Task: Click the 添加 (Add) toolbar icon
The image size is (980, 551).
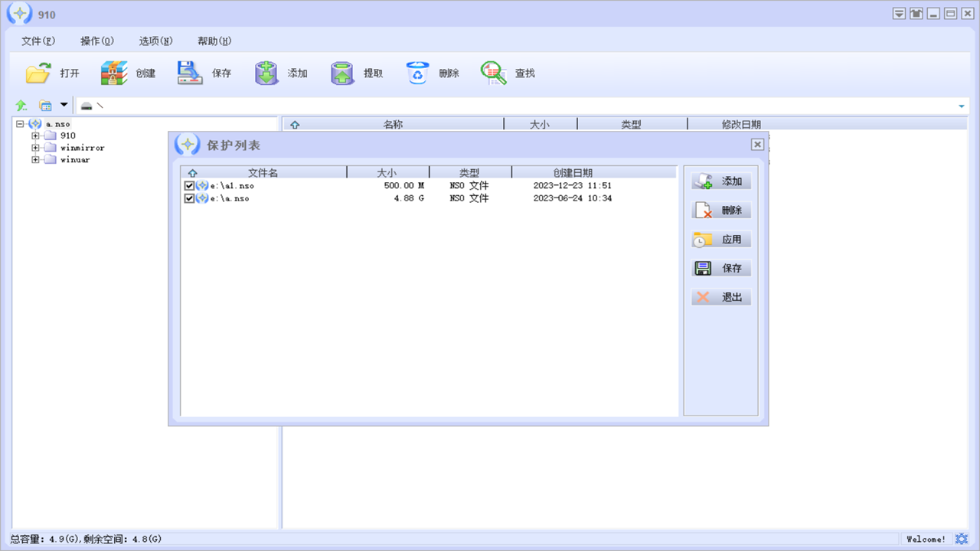Action: pyautogui.click(x=266, y=72)
